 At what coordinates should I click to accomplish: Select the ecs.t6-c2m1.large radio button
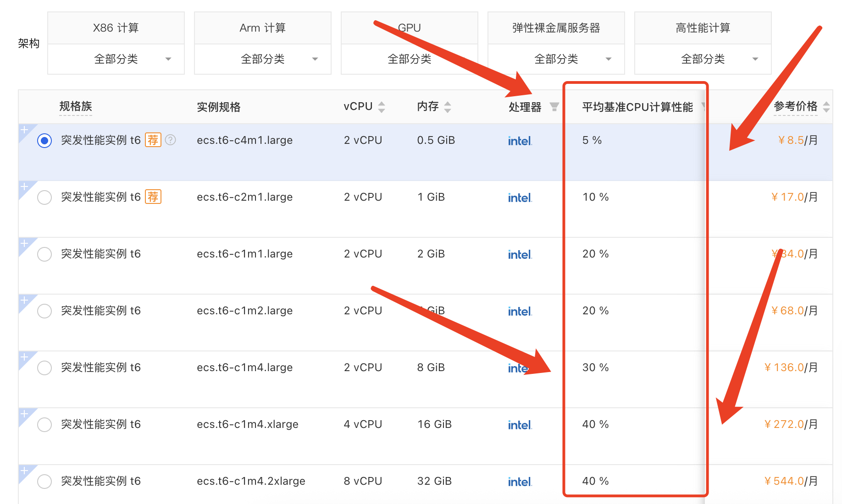coord(44,197)
